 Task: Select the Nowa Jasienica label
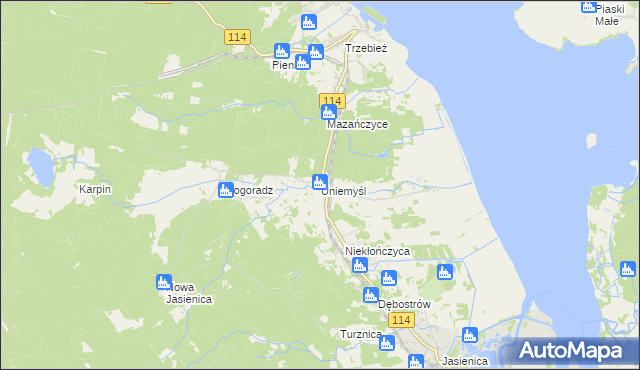click(189, 293)
